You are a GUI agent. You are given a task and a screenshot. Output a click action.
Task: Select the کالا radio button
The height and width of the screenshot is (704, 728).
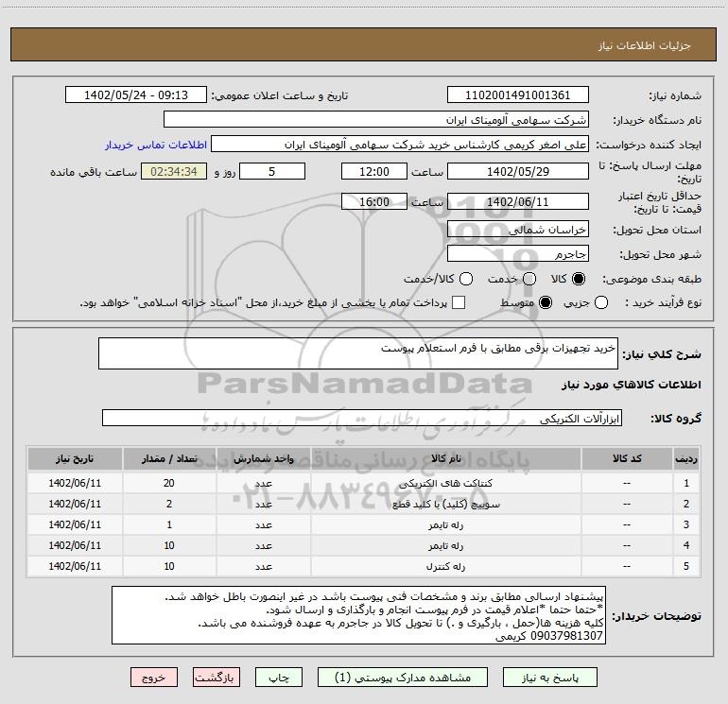[579, 279]
